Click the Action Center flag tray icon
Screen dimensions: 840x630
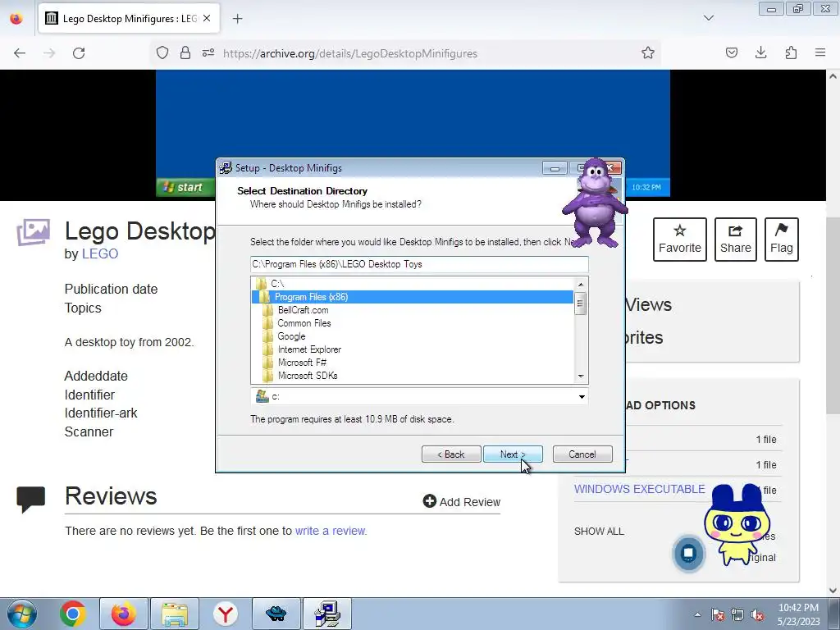(x=718, y=614)
